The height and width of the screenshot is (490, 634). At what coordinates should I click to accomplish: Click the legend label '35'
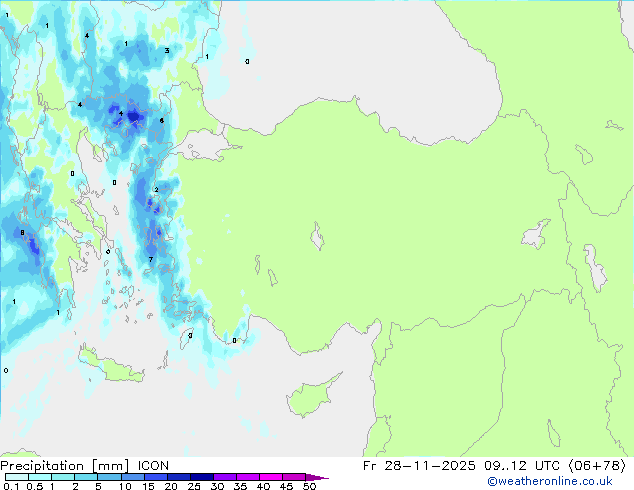pos(240,486)
